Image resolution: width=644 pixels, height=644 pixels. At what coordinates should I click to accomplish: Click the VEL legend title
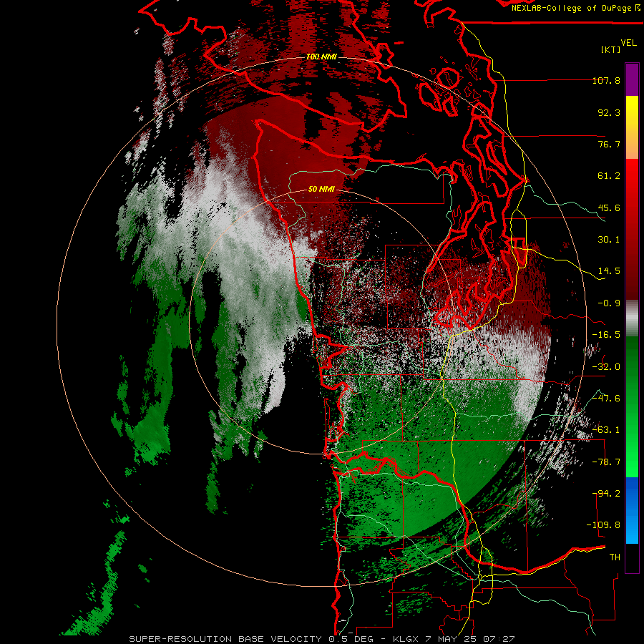628,43
